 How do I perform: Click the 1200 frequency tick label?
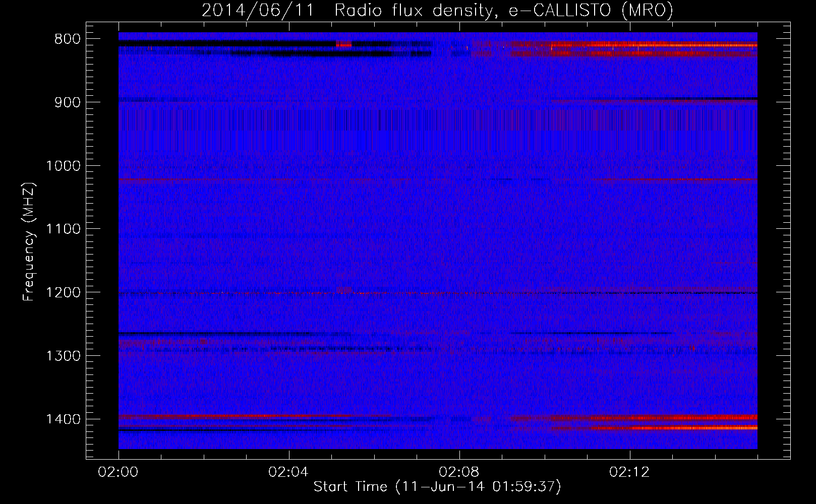(63, 293)
